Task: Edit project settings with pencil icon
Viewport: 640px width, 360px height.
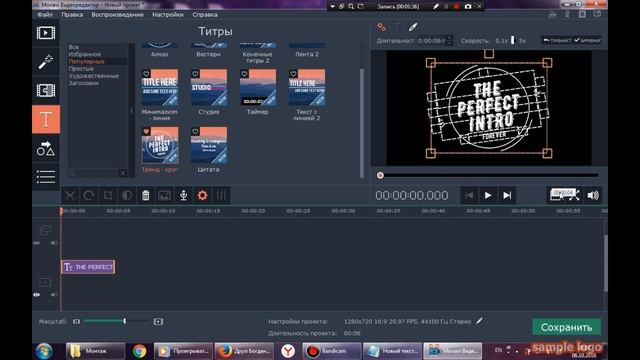Action: [479, 321]
